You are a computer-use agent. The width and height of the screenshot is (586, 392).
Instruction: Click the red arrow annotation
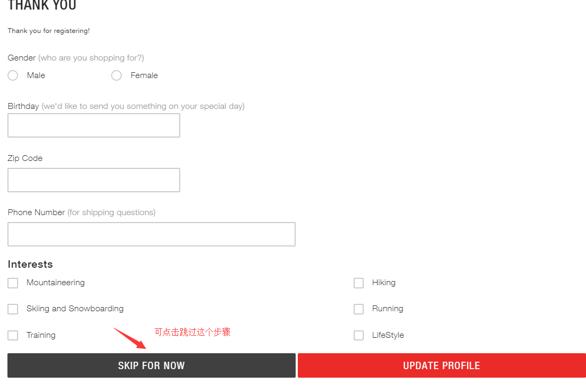coord(130,338)
